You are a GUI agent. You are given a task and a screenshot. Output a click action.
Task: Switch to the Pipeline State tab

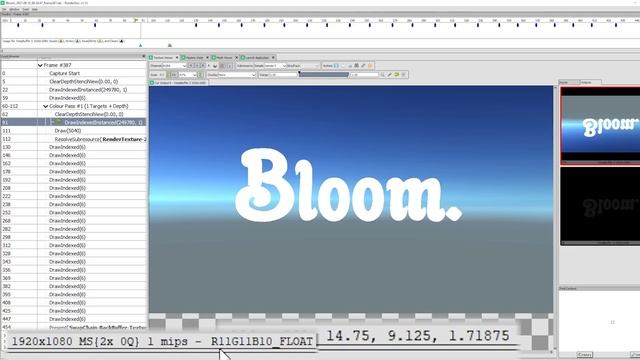coord(195,58)
